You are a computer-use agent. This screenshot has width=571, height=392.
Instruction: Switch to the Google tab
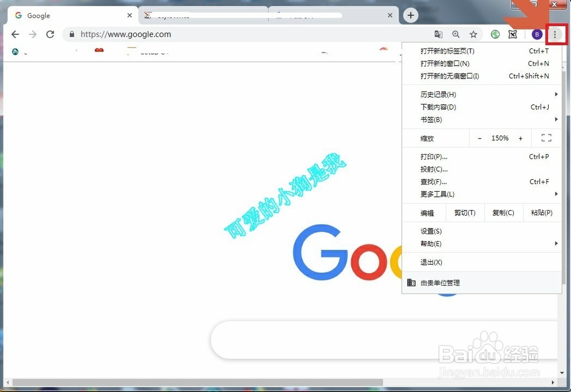[71, 15]
